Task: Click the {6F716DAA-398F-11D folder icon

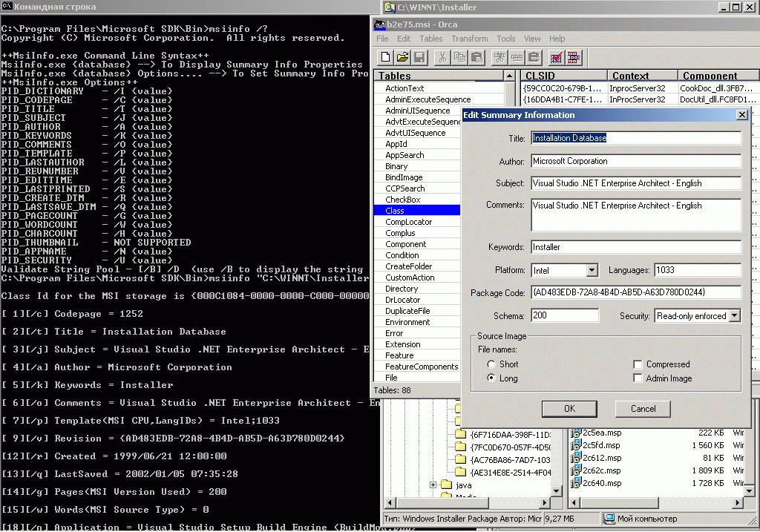Action: click(460, 434)
